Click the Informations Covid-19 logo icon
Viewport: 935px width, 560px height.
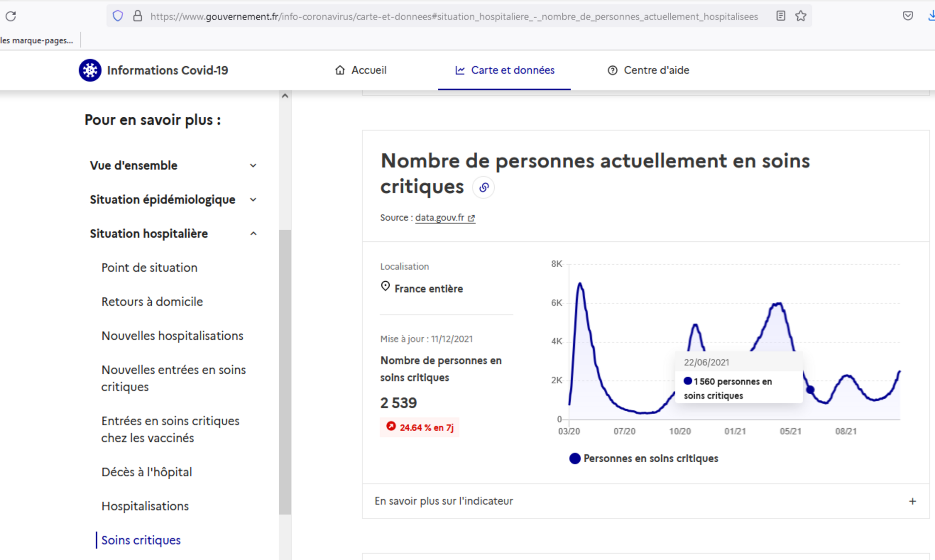[x=90, y=70]
